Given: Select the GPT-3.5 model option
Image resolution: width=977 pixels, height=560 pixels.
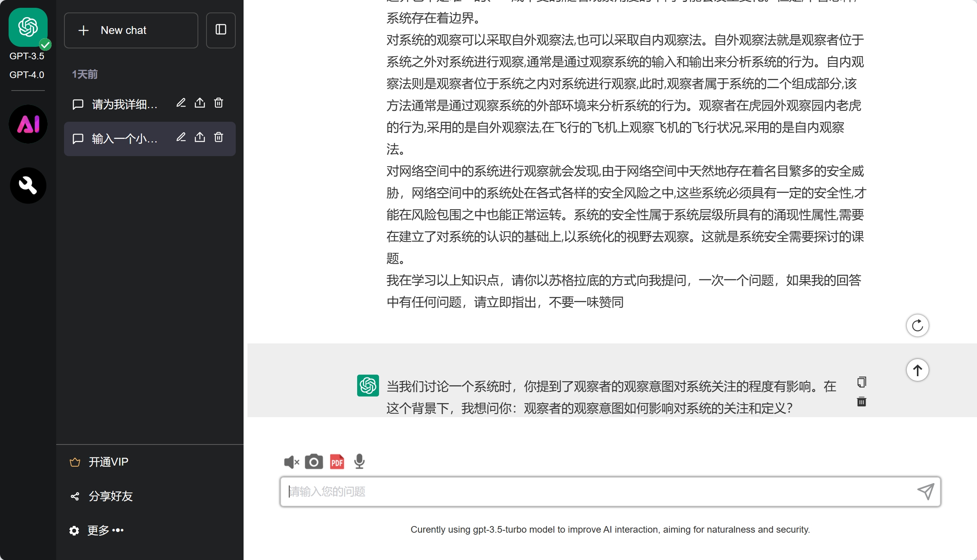Looking at the screenshot, I should tap(27, 56).
